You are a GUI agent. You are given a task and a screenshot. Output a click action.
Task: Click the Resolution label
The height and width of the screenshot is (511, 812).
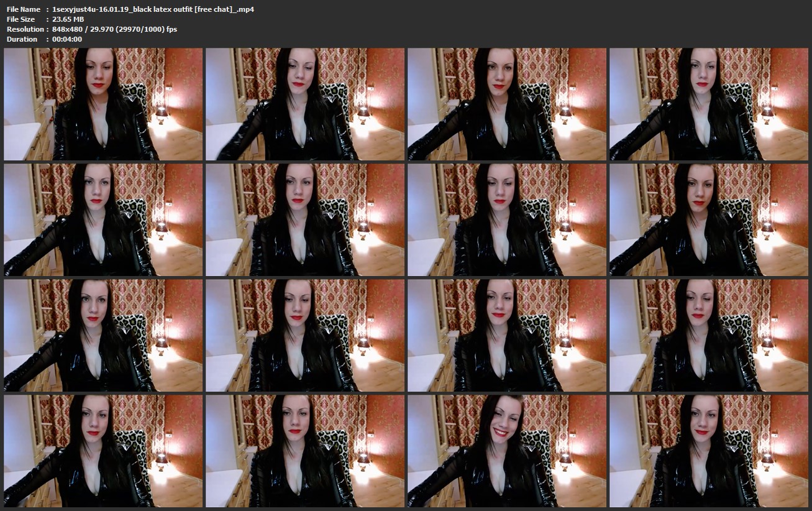tap(25, 29)
